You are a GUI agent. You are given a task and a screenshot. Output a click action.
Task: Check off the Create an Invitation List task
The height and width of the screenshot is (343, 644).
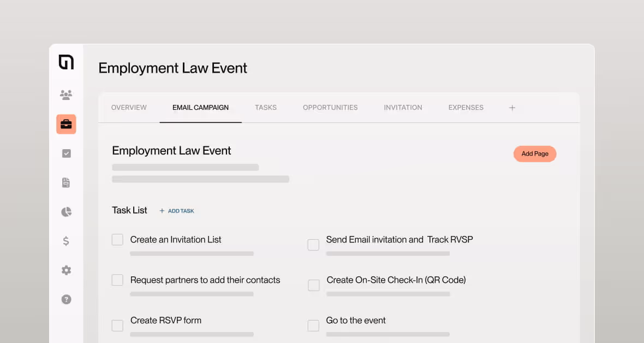117,239
